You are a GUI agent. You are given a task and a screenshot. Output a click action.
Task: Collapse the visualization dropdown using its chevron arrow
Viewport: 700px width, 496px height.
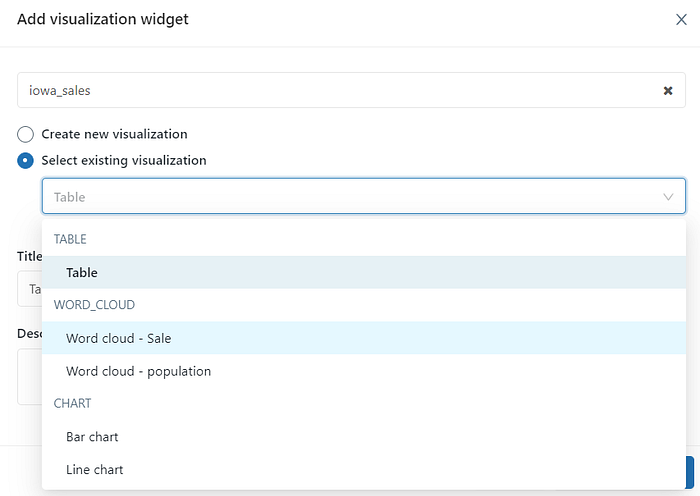(x=668, y=197)
